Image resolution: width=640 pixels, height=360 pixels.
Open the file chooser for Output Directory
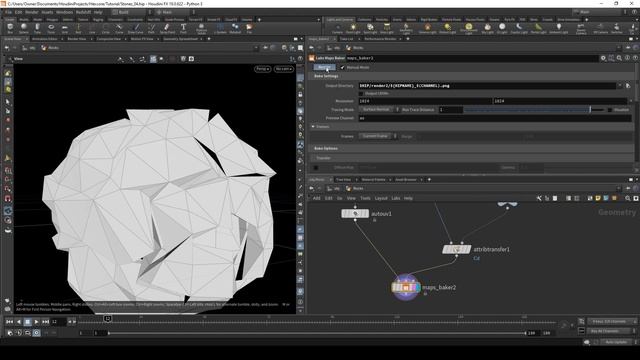[x=628, y=86]
